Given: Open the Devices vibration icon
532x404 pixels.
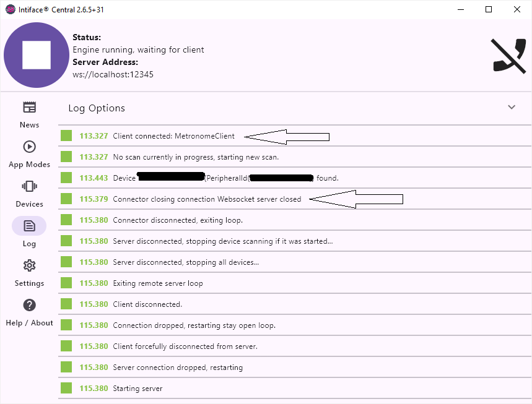Looking at the screenshot, I should pyautogui.click(x=30, y=186).
